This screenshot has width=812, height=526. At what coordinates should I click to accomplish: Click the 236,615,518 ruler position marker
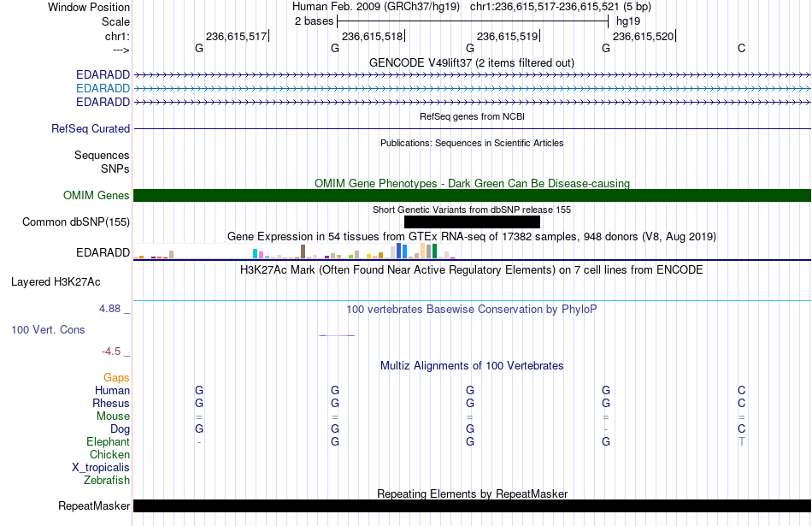(373, 36)
